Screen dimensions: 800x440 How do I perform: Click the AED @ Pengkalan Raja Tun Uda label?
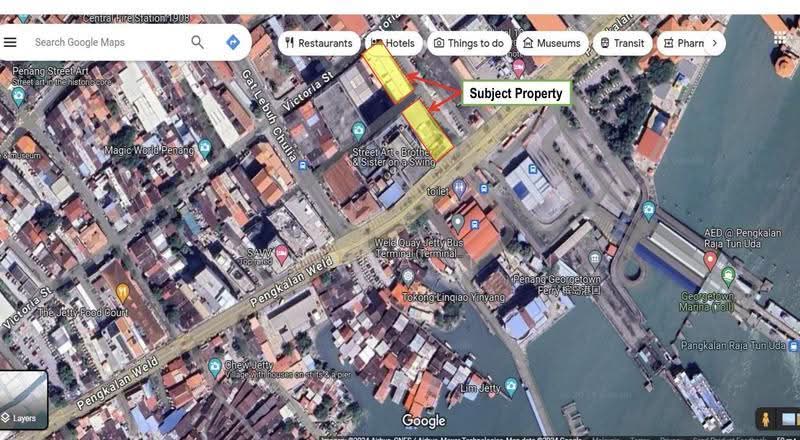pos(742,238)
